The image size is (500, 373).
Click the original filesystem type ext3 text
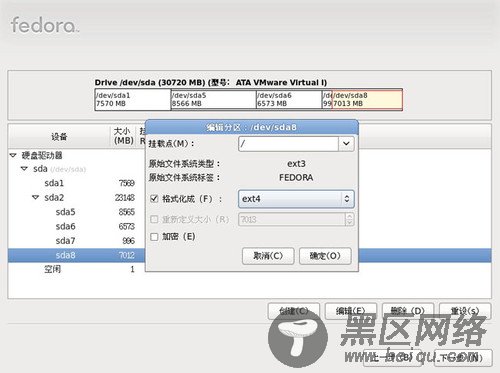pos(296,164)
